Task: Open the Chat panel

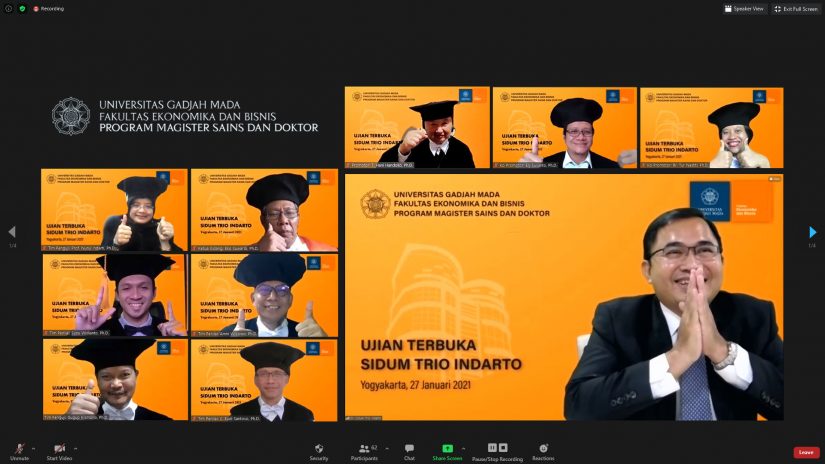Action: 409,449
